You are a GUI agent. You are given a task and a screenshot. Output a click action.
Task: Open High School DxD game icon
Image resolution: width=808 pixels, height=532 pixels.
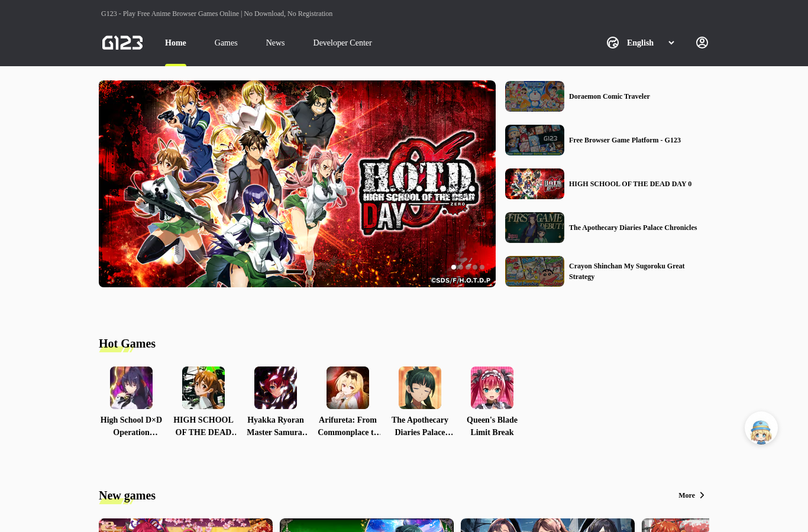(x=131, y=388)
